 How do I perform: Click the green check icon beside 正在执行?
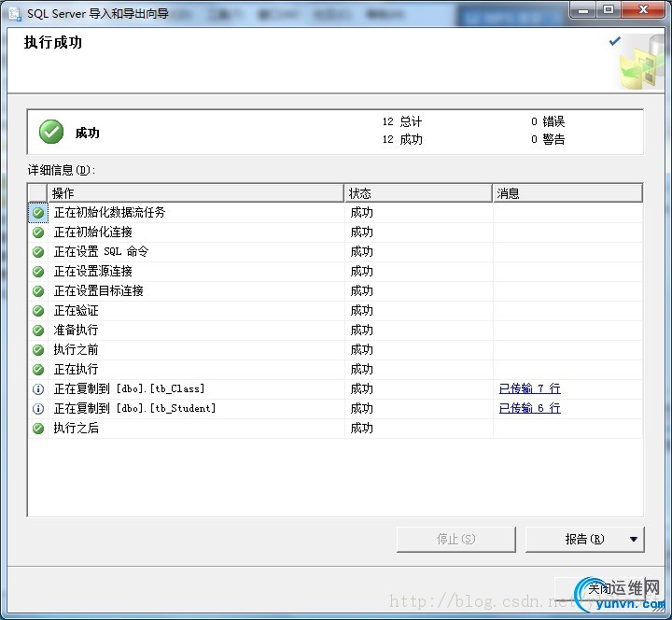[38, 370]
